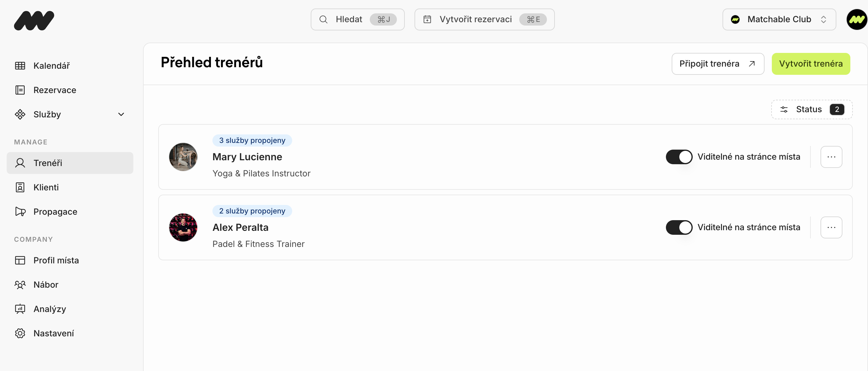Click the Nastavení gear icon
This screenshot has width=868, height=371.
click(20, 333)
